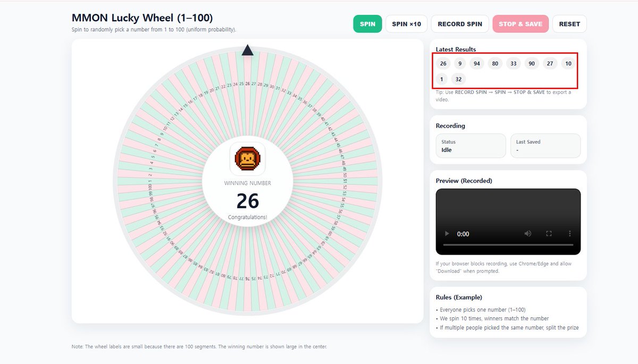Click the note about small wheel labels
This screenshot has height=364, width=638.
[199, 347]
